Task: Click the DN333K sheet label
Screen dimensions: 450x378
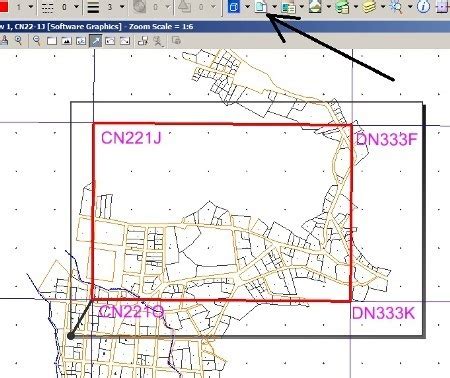Action: pyautogui.click(x=384, y=313)
